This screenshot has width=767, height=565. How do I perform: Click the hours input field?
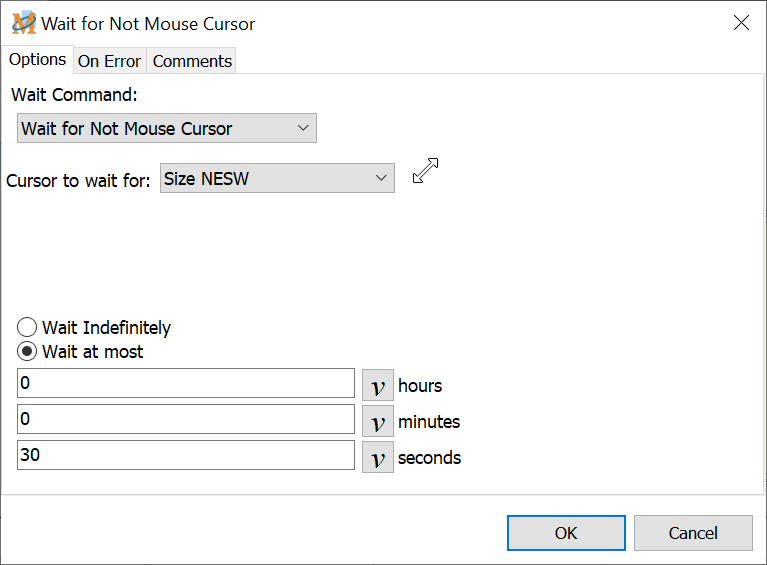(186, 384)
